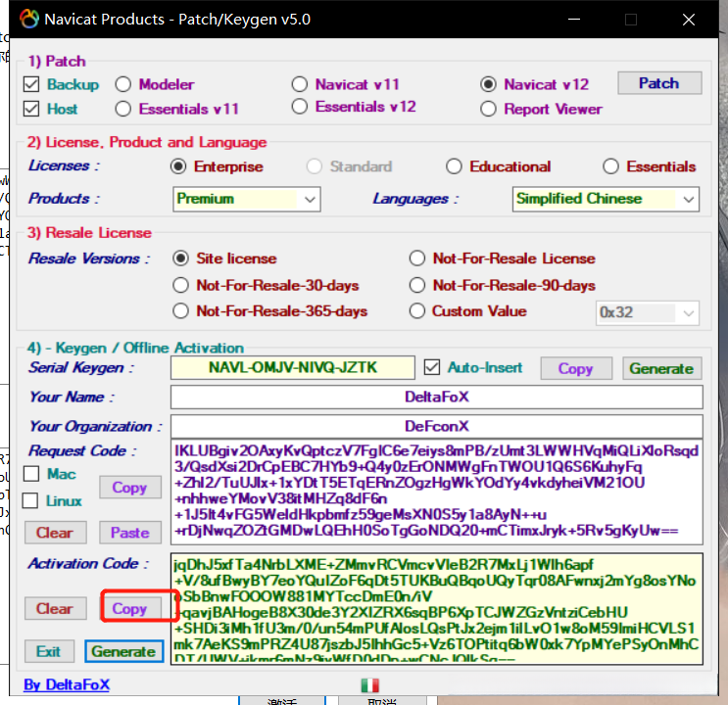The width and height of the screenshot is (728, 705).
Task: Generate a new serial key
Action: [661, 368]
